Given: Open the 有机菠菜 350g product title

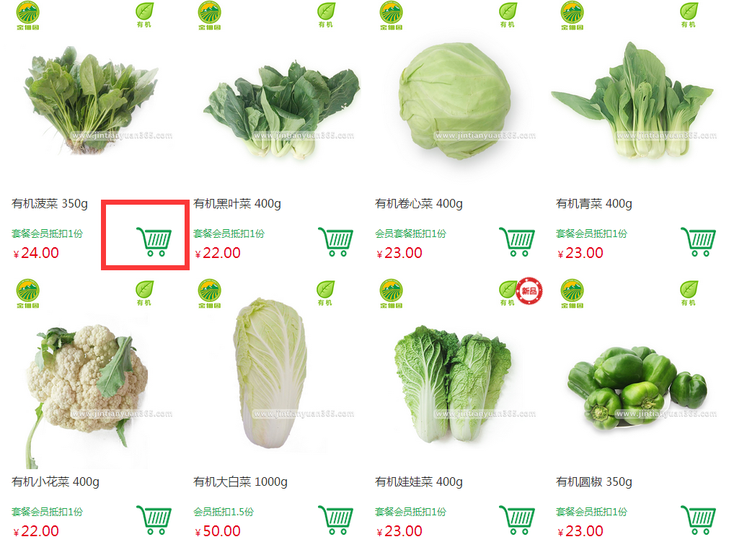Looking at the screenshot, I should 50,203.
